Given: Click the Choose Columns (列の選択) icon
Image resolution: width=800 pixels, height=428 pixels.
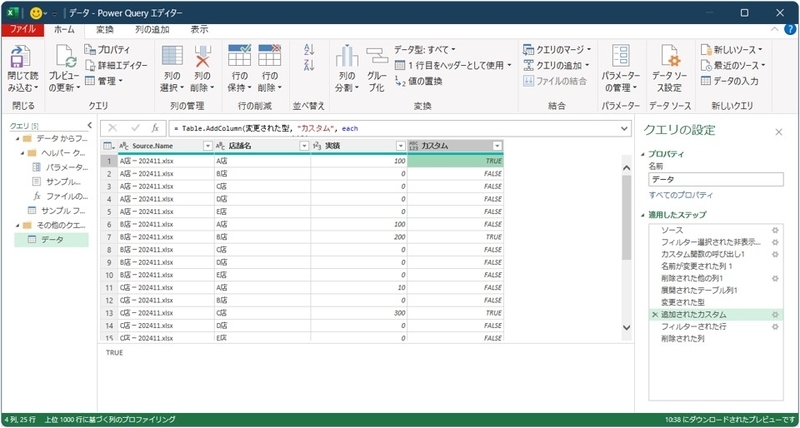Looking at the screenshot, I should coord(172,56).
